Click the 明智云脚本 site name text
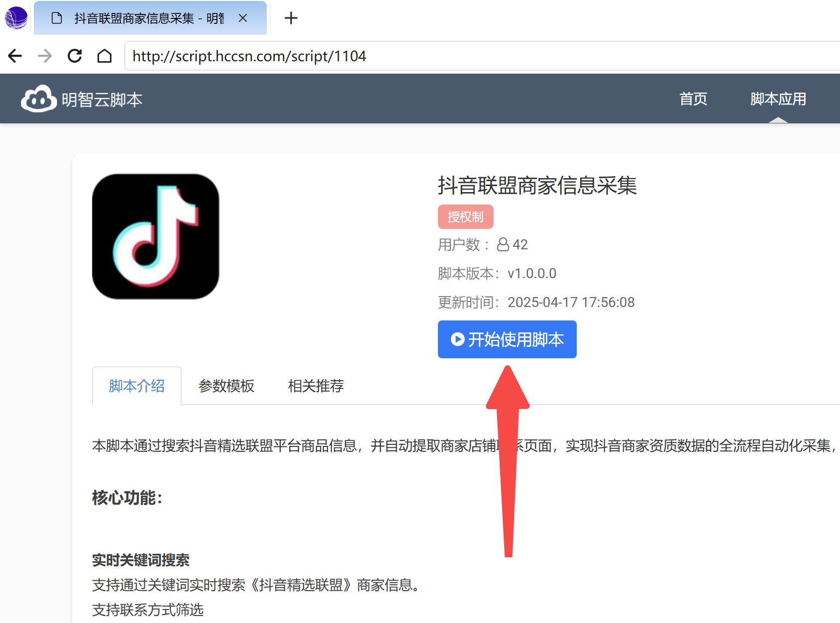840x623 pixels. coord(102,100)
